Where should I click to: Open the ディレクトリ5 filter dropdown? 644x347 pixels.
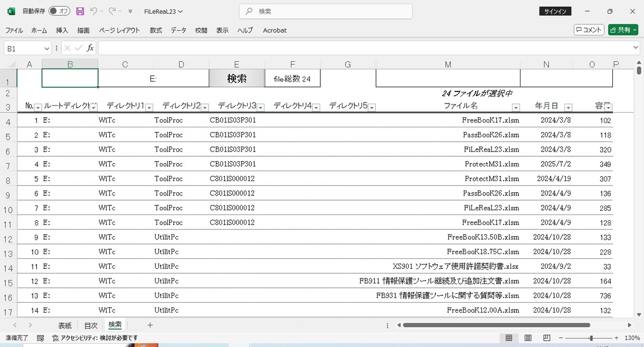[x=372, y=108]
